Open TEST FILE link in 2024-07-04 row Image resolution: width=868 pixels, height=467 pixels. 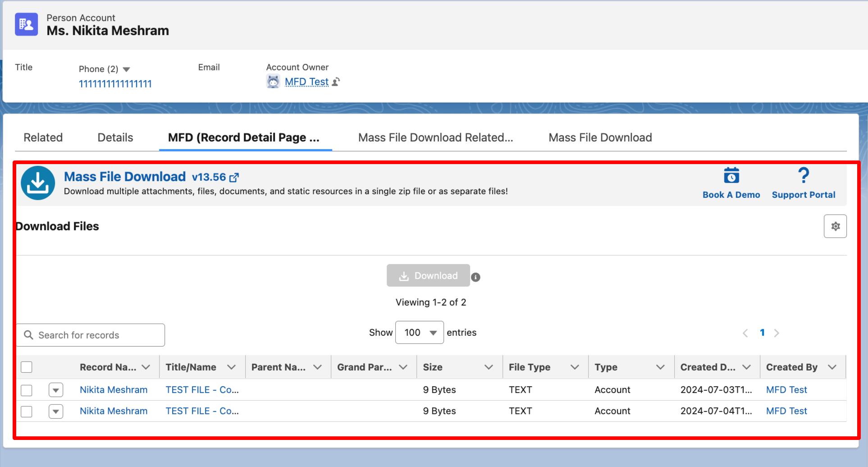click(x=202, y=411)
